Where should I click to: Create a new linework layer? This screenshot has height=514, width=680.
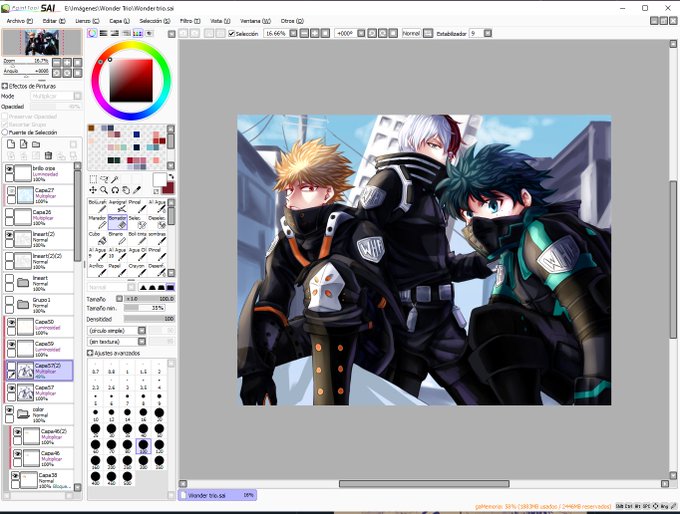24,144
